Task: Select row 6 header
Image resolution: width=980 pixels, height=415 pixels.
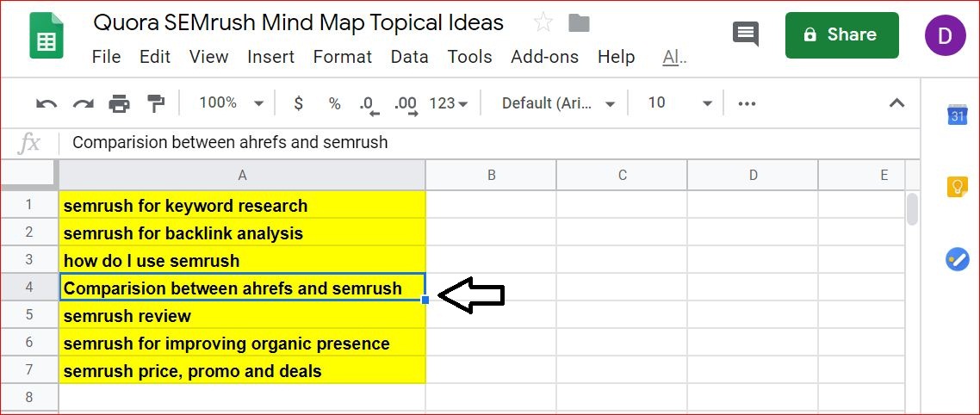Action: pos(29,342)
